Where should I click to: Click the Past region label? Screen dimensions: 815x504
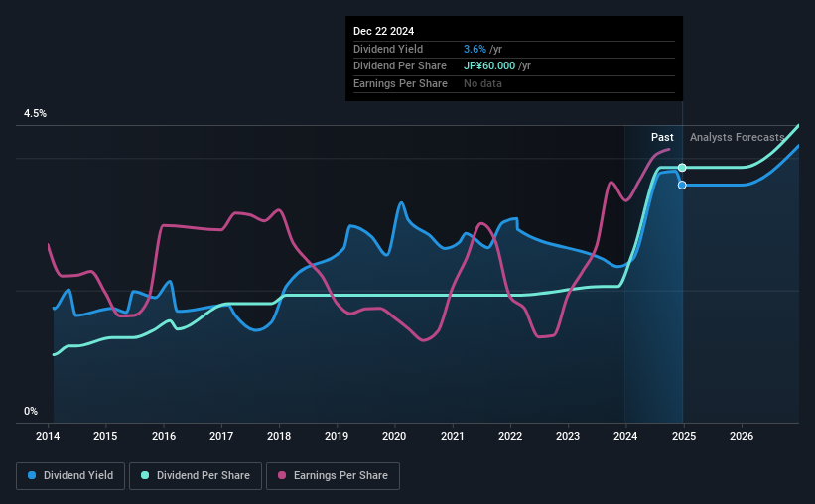click(662, 137)
